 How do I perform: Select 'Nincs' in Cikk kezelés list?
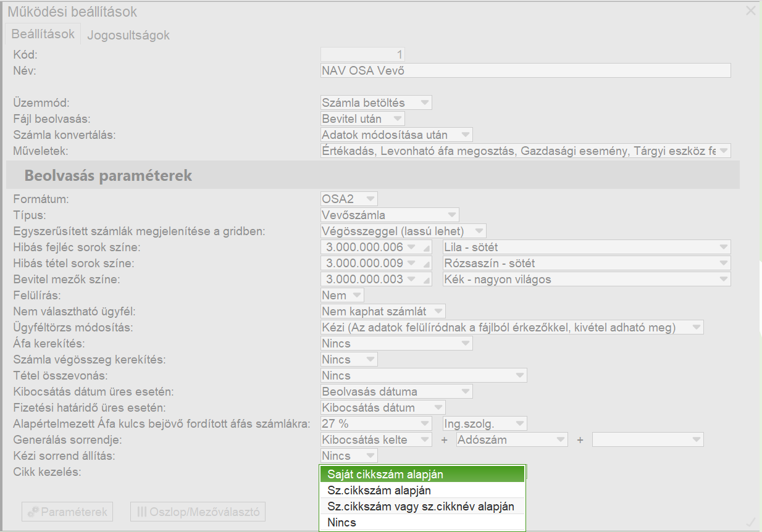pos(422,523)
